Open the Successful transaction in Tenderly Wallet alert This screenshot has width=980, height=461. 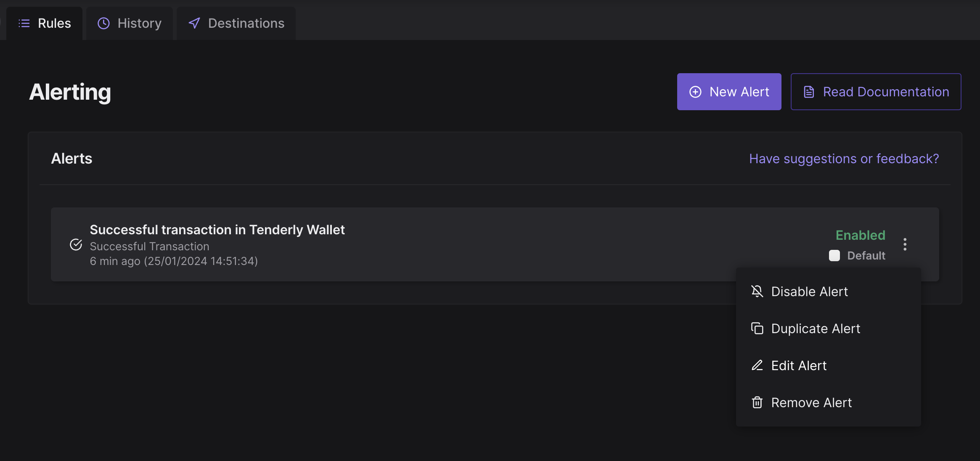click(217, 230)
